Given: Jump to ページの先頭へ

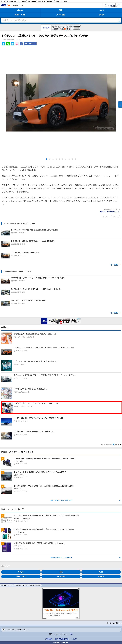Looking at the screenshot, I should pos(114,623).
